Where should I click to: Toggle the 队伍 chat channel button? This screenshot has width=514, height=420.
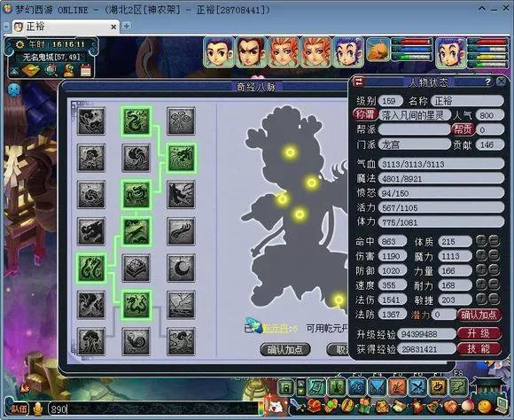click(x=19, y=408)
